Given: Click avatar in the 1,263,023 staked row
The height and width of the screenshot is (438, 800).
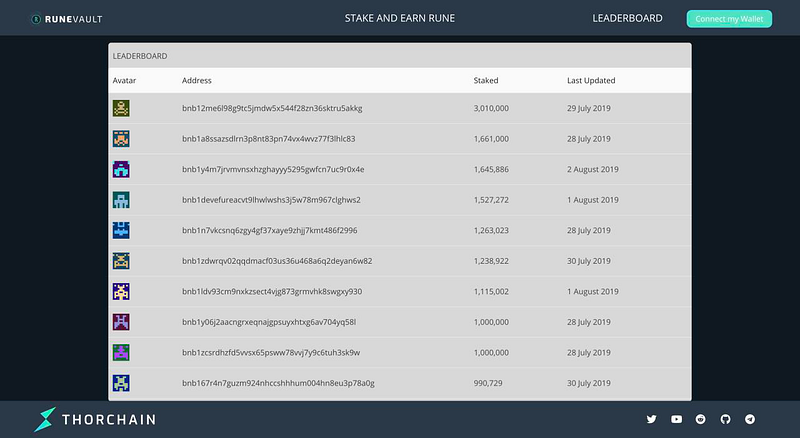Looking at the screenshot, I should (121, 230).
